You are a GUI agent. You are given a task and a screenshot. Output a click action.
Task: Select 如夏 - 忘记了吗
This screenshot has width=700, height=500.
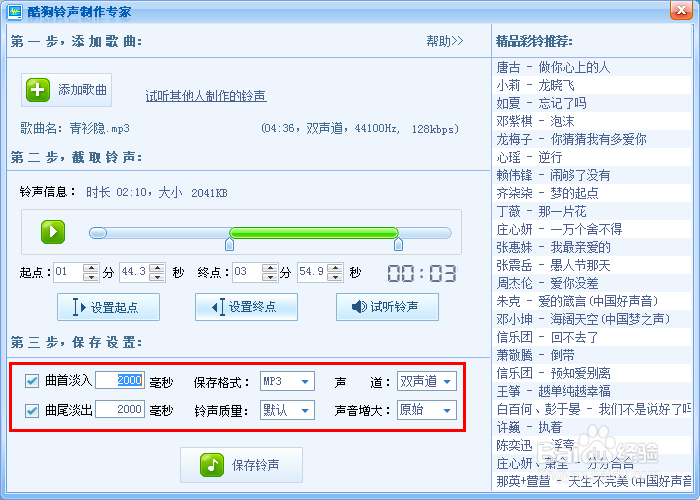592,103
